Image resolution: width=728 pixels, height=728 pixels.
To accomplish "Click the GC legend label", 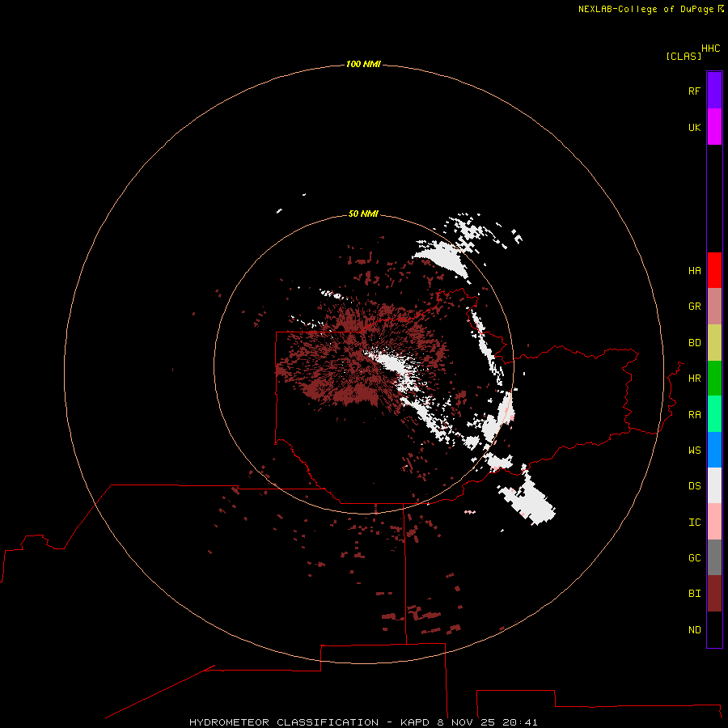I will click(694, 558).
